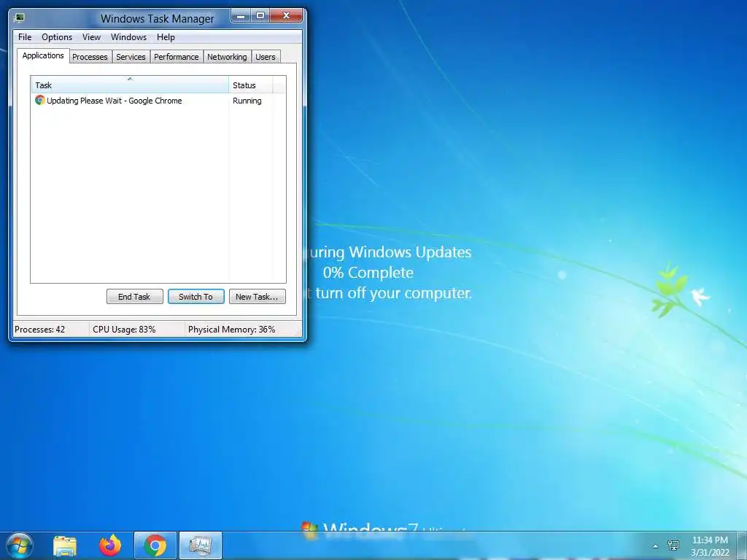Open Windows Explorer from the taskbar
The height and width of the screenshot is (560, 747).
coord(65,545)
